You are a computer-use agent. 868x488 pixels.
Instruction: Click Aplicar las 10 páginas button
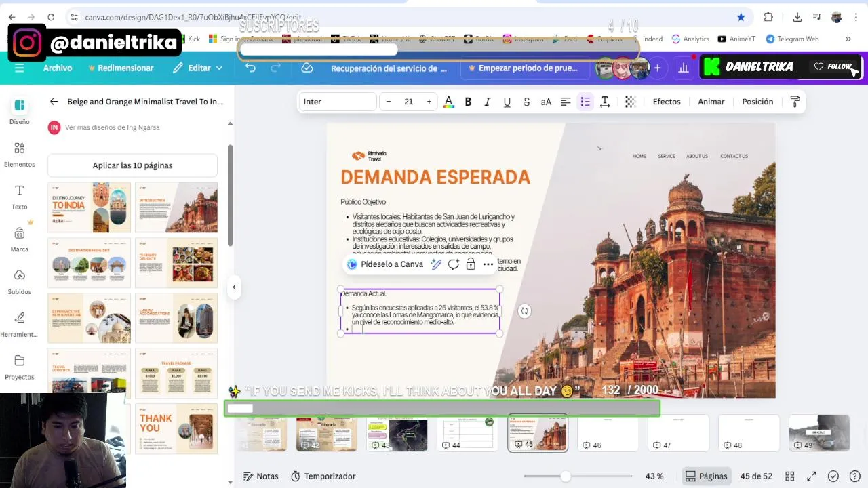pos(132,165)
